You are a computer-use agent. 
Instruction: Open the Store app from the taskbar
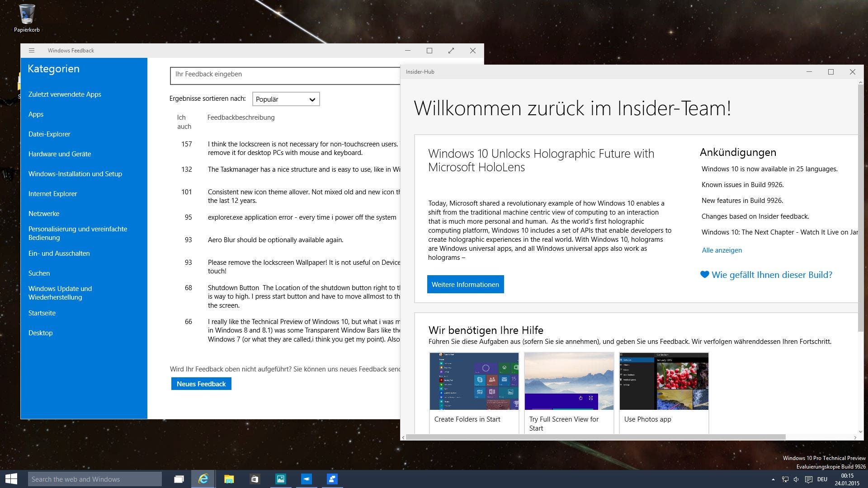point(255,479)
